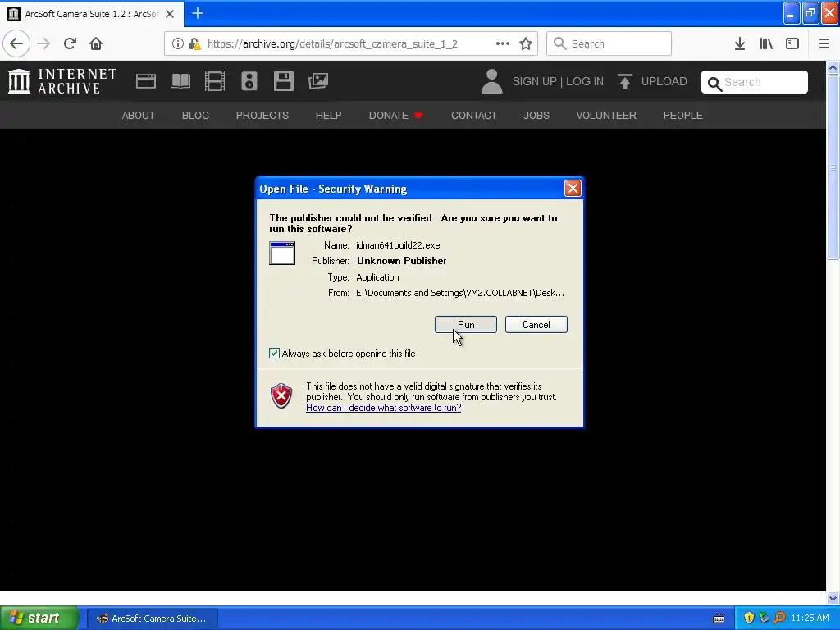Open How can I decide what software link
The height and width of the screenshot is (630, 840).
tap(384, 408)
